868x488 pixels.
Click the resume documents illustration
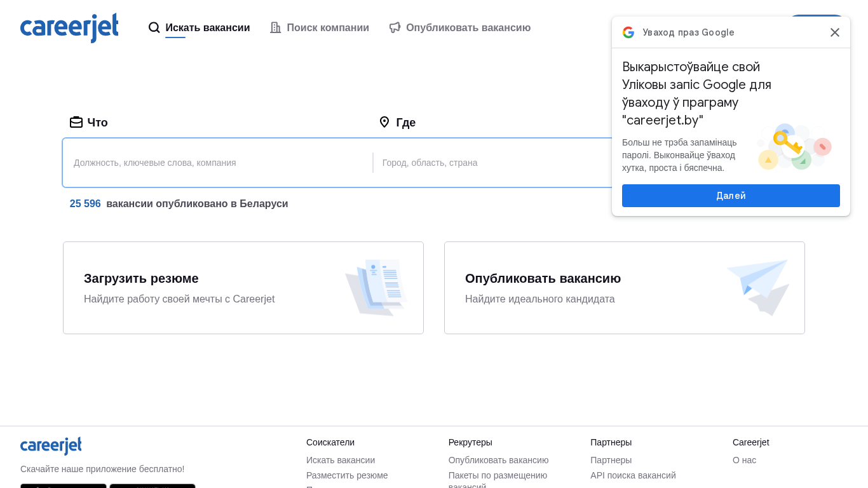376,287
